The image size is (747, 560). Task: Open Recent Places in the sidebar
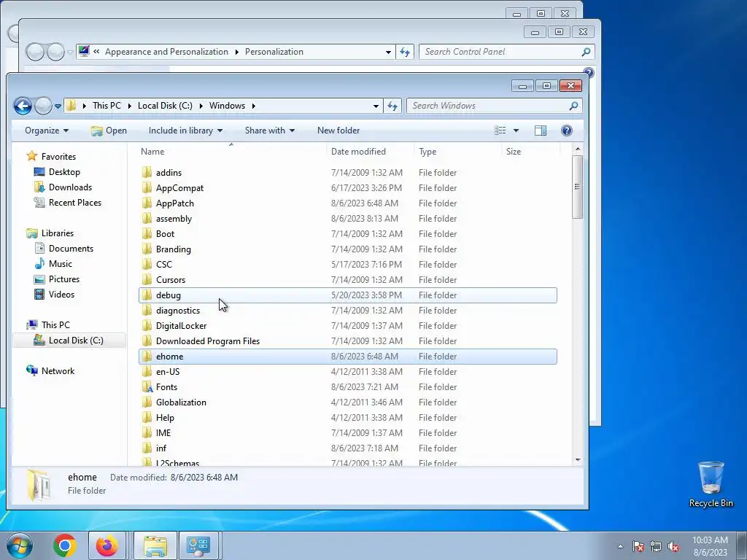tap(75, 203)
